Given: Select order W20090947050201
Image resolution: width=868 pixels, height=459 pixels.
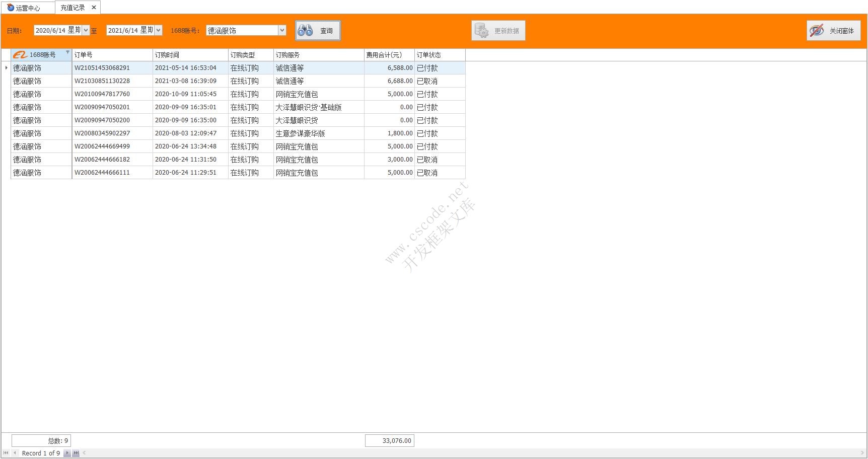Looking at the screenshot, I should click(x=112, y=107).
